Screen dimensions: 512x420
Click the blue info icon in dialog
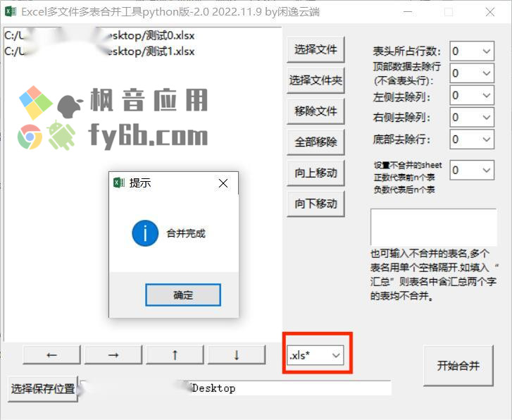(x=145, y=233)
